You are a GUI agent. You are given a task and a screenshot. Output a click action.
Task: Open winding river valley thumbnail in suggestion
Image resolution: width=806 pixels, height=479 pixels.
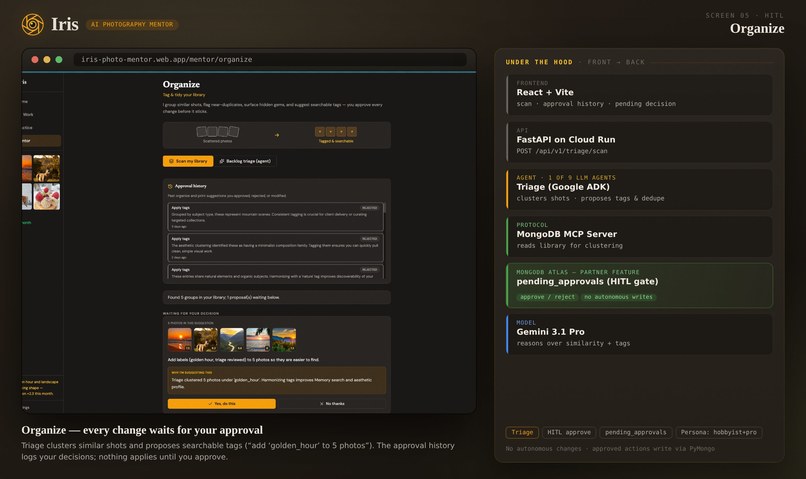click(232, 340)
